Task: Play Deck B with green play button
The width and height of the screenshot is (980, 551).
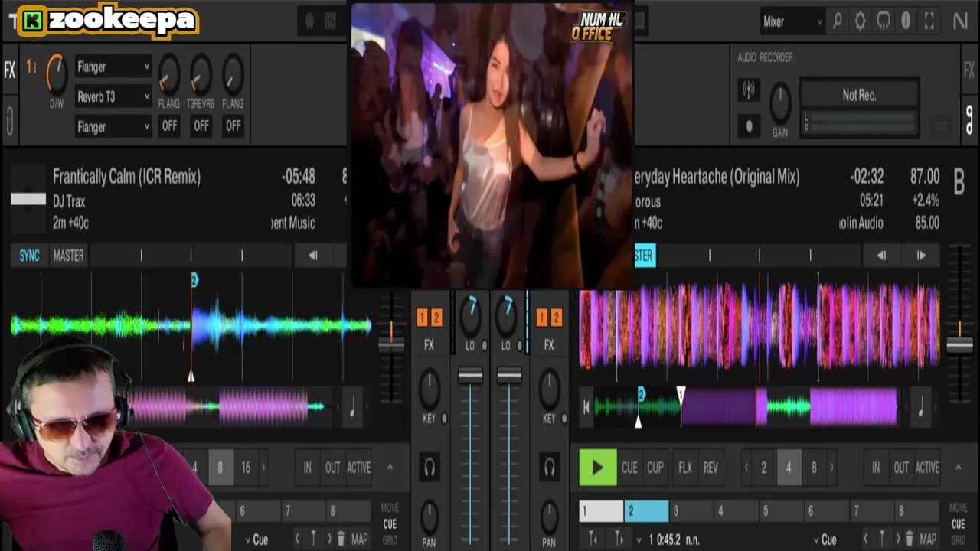Action: (x=597, y=468)
